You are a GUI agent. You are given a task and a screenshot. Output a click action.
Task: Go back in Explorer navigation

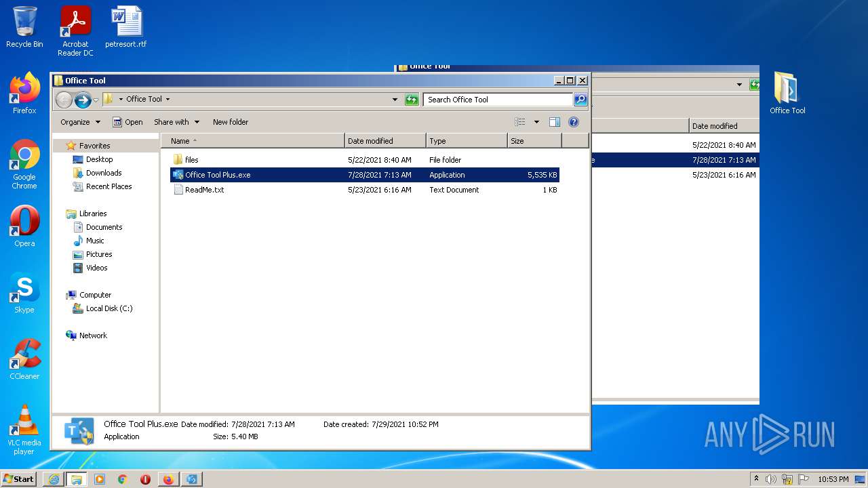click(x=64, y=100)
